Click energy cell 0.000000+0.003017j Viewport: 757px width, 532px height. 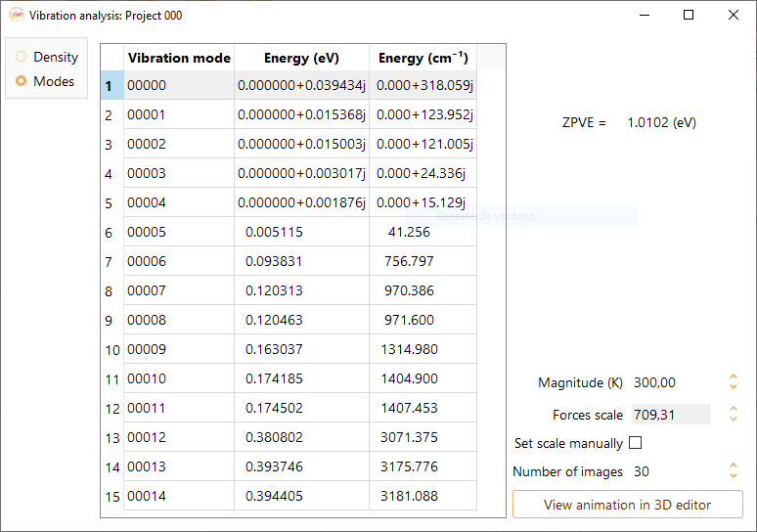302,173
